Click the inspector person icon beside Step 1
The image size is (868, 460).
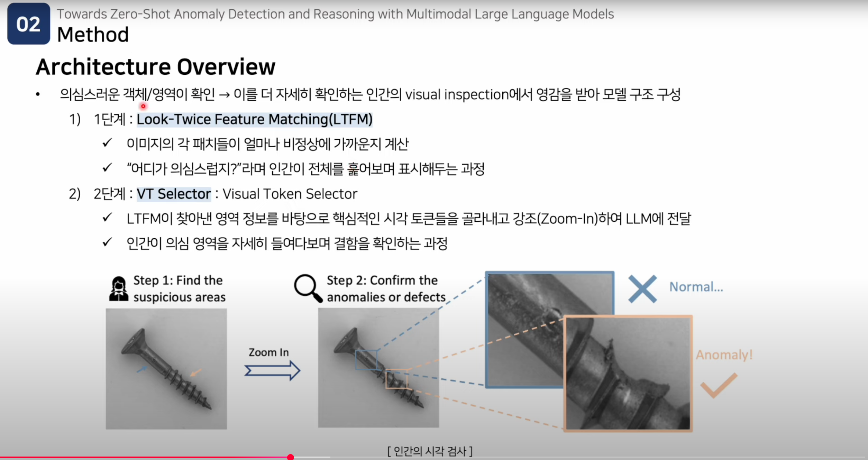119,289
